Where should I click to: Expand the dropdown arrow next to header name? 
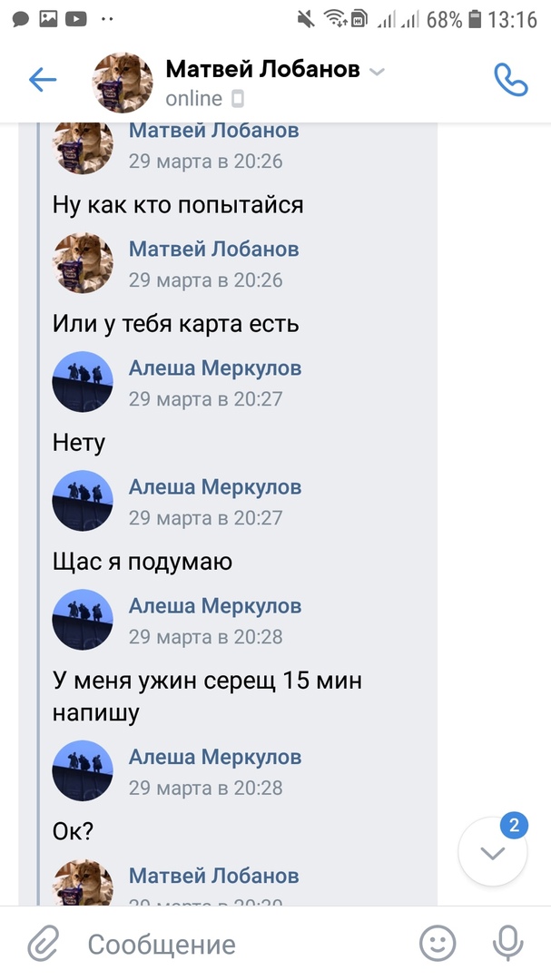point(378,72)
